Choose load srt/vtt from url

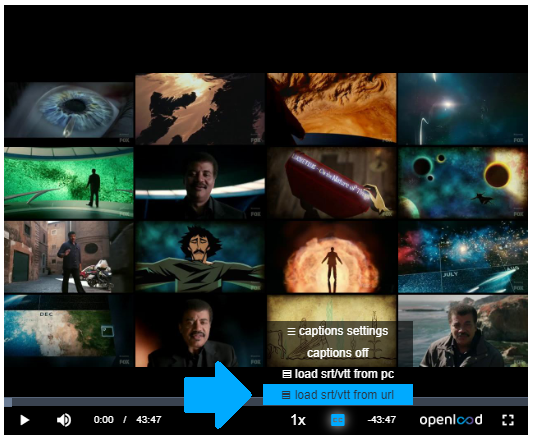click(x=338, y=395)
